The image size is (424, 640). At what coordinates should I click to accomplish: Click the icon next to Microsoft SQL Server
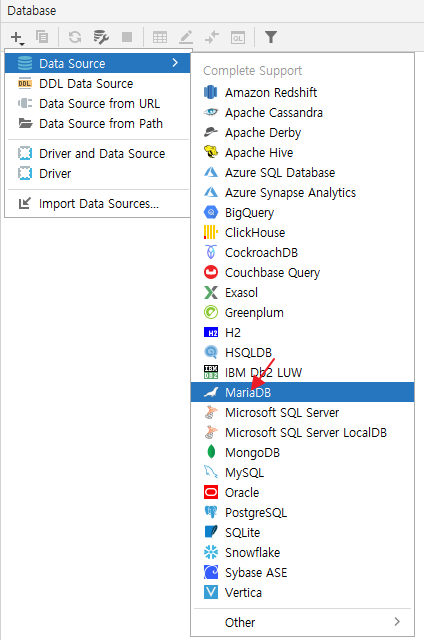pyautogui.click(x=211, y=412)
